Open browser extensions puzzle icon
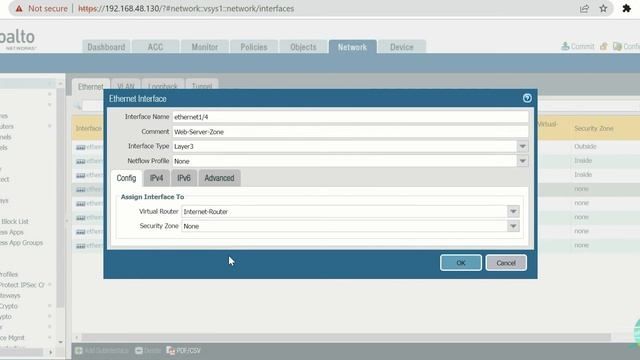Screen dimensions: 640x360 point(626,8)
